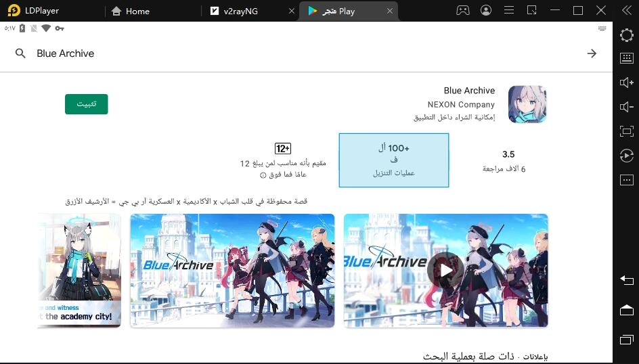Click the LDPlayer logo icon
639x364 pixels.
coord(14,11)
